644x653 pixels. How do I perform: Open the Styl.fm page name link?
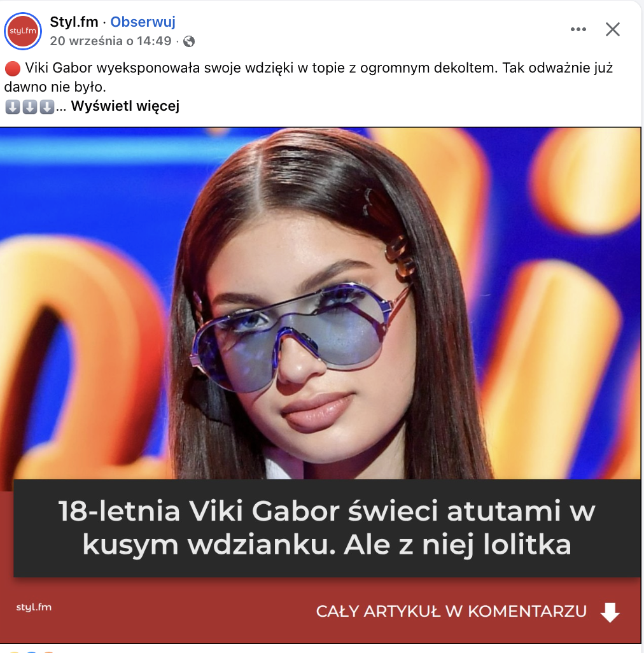coord(74,22)
